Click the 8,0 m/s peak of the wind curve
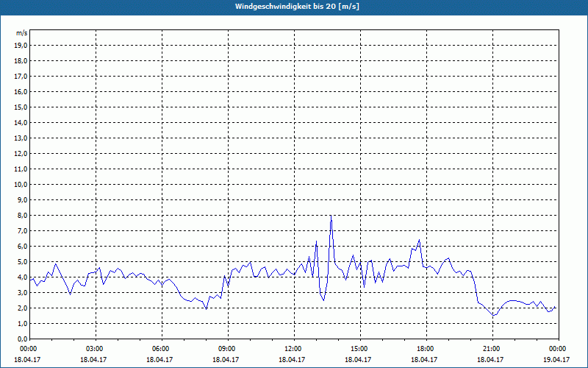Image resolution: width=588 pixels, height=368 pixels. point(331,216)
